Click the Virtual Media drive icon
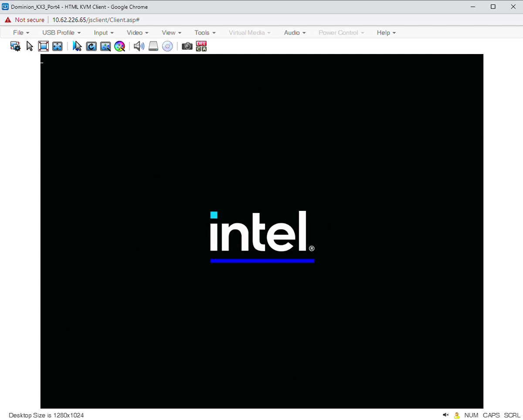This screenshot has width=523, height=420. coord(153,46)
